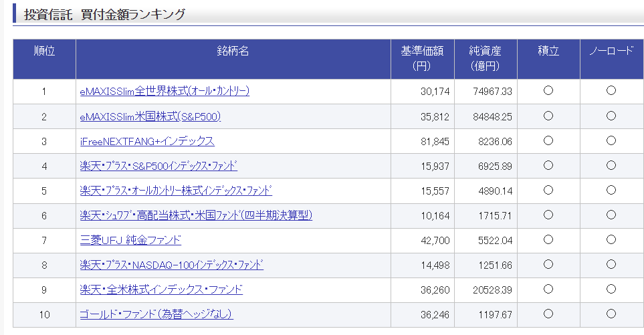
Task: Select 楽天・全米株式インデックス・ファンド link
Action: (x=161, y=290)
